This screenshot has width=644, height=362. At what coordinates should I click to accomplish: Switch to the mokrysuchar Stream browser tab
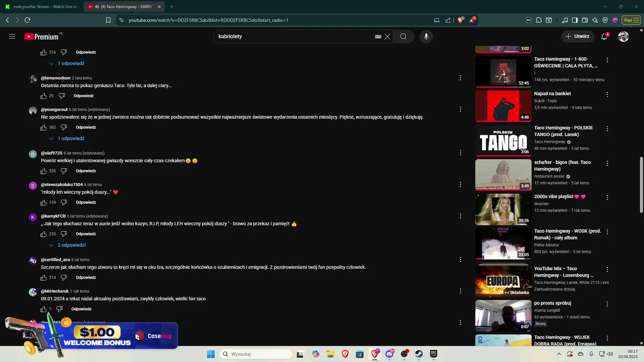click(42, 7)
